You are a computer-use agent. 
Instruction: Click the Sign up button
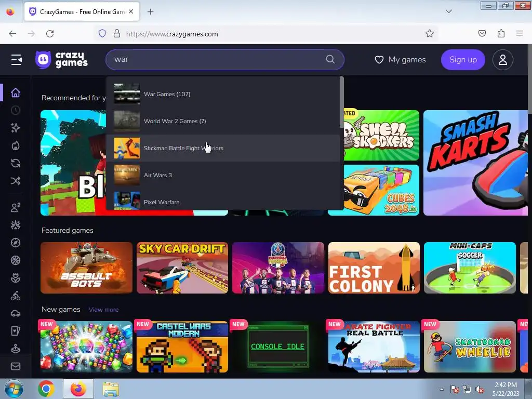(463, 60)
